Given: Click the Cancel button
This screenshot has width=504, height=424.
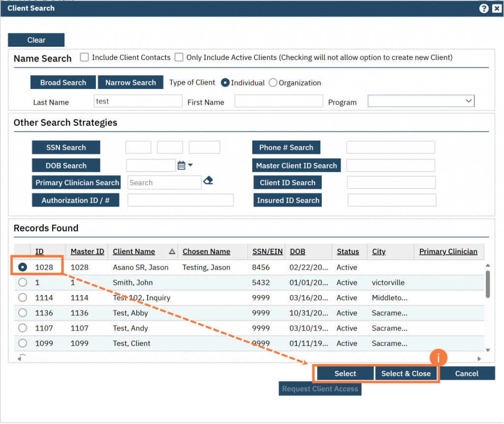Looking at the screenshot, I should pos(467,374).
